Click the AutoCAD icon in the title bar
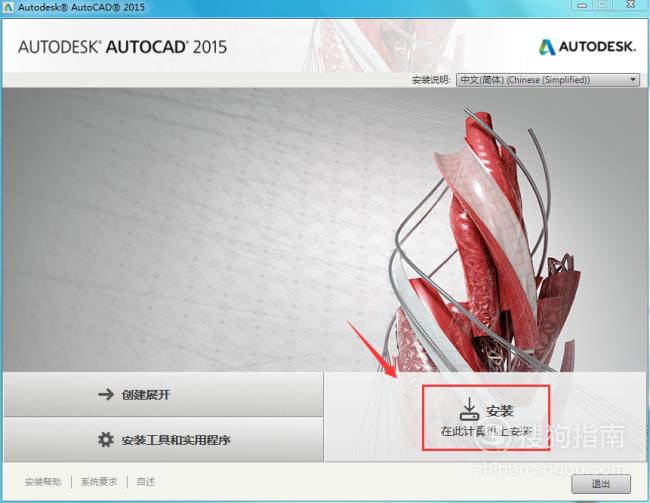 [x=8, y=7]
